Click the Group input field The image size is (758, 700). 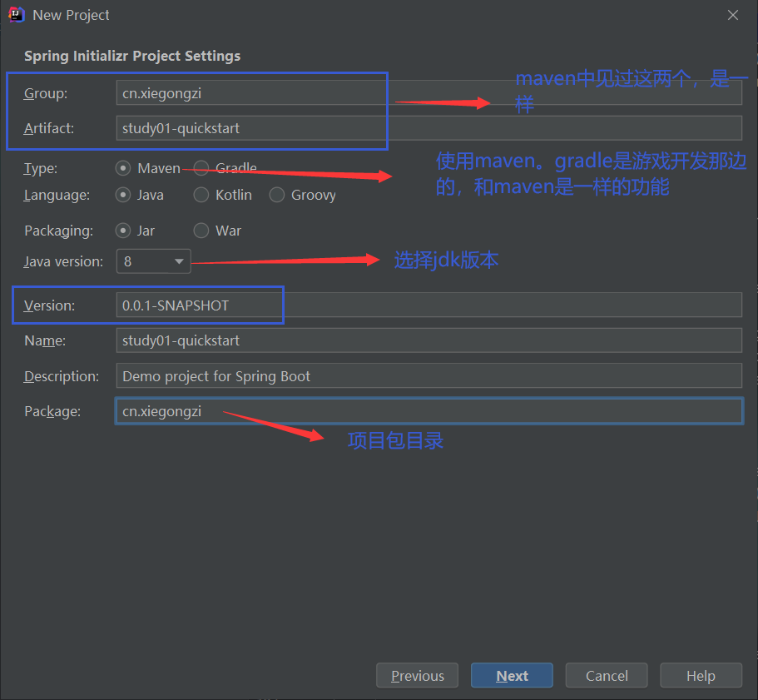429,93
